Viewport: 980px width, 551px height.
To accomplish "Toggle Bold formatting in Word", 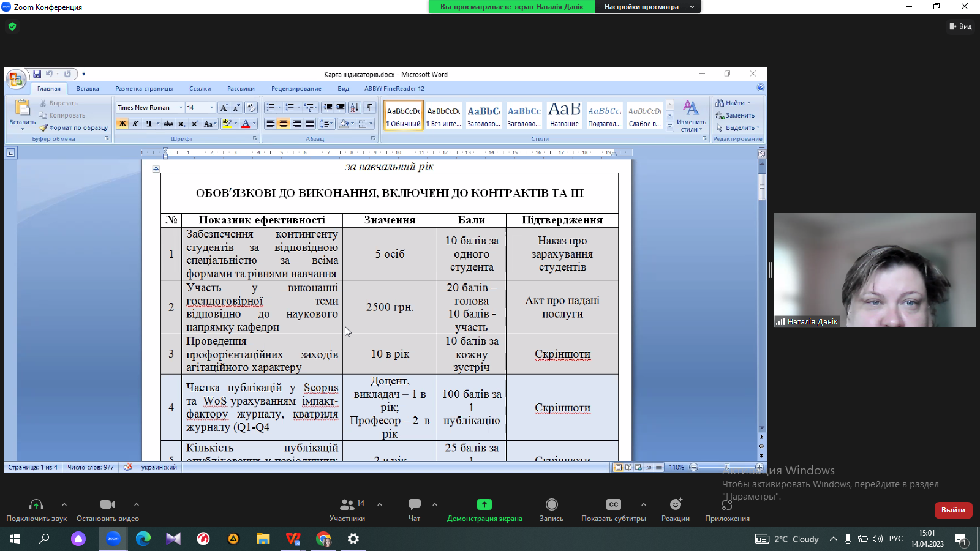I will tap(123, 124).
